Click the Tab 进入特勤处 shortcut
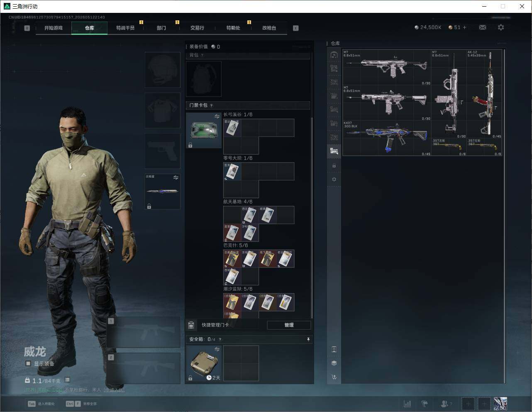The width and height of the screenshot is (532, 412). pos(41,404)
